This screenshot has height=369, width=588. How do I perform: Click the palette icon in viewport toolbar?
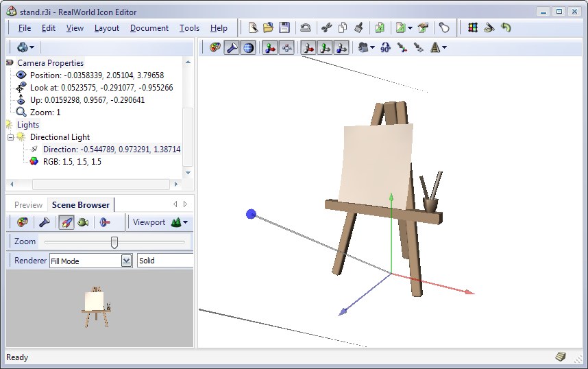(215, 48)
